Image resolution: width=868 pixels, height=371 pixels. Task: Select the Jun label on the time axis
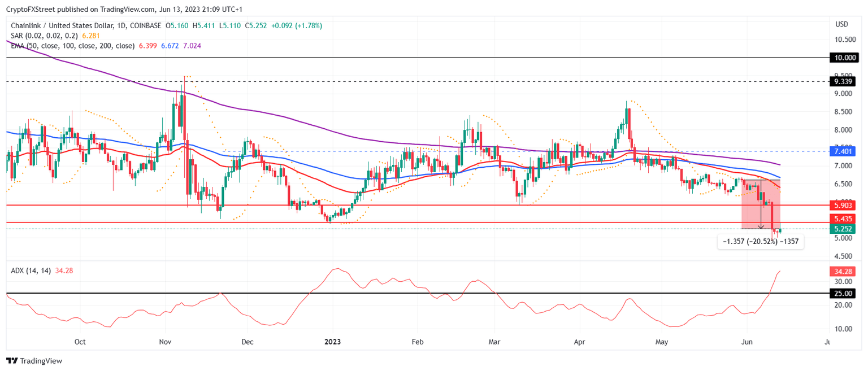click(x=747, y=342)
